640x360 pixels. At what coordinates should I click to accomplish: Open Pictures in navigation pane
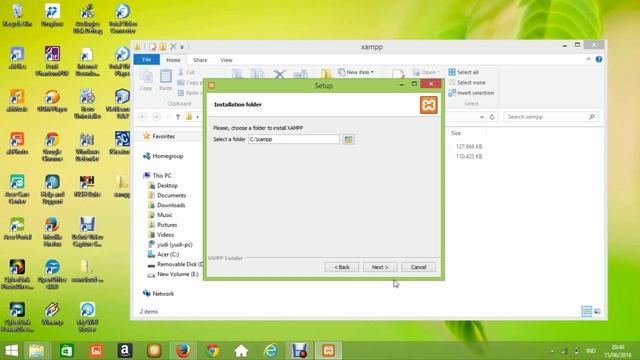point(163,225)
